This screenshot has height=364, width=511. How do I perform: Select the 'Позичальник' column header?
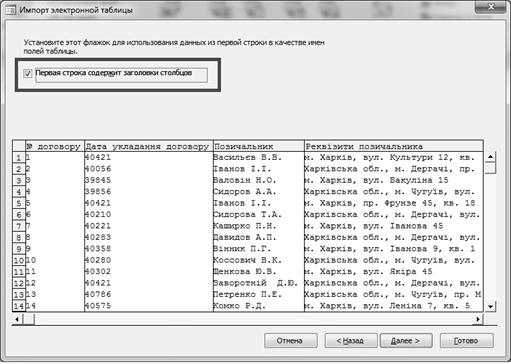(259, 146)
